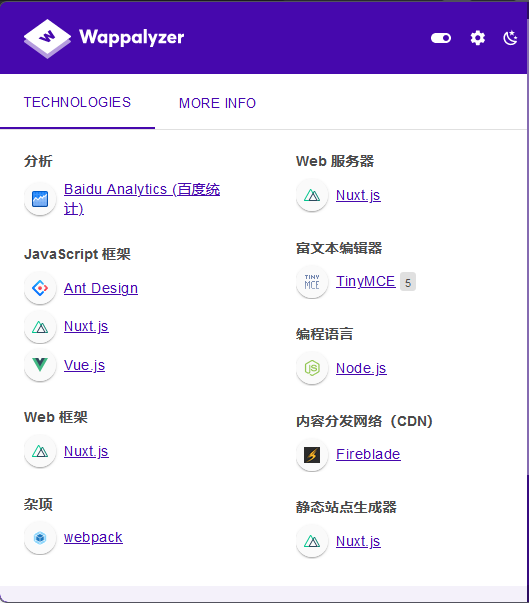Open the Vue.js link
This screenshot has height=603, width=529.
pyautogui.click(x=84, y=365)
